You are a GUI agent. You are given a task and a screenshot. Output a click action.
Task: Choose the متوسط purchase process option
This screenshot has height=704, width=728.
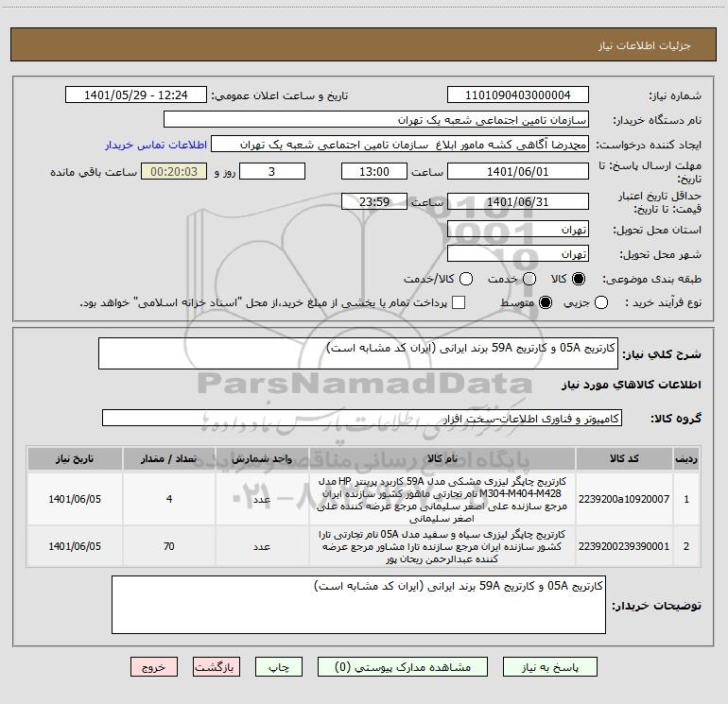tap(546, 302)
